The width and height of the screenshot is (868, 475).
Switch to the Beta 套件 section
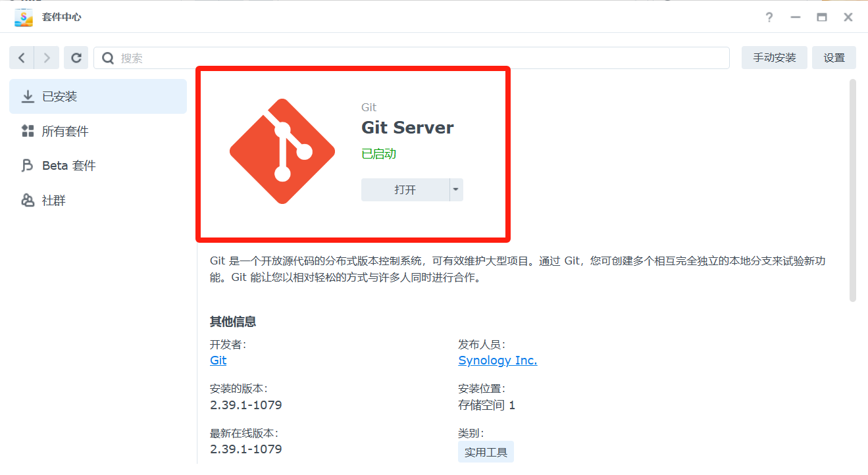(68, 166)
